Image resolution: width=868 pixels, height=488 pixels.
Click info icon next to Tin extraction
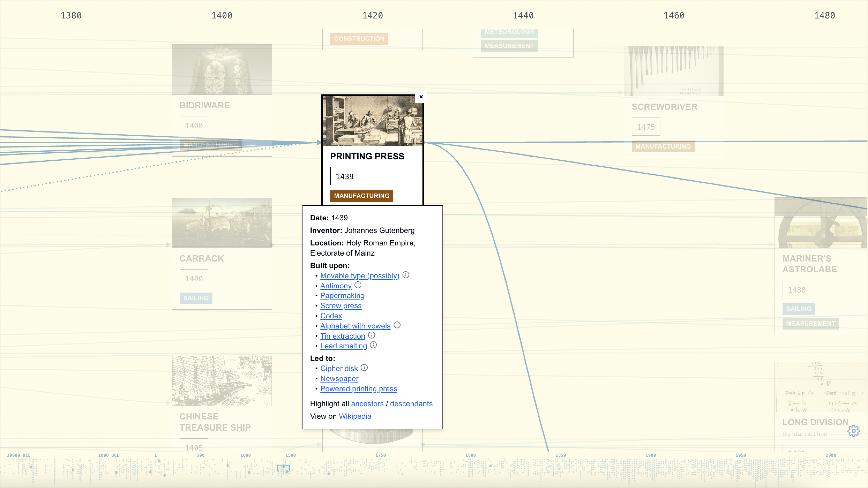tap(371, 335)
